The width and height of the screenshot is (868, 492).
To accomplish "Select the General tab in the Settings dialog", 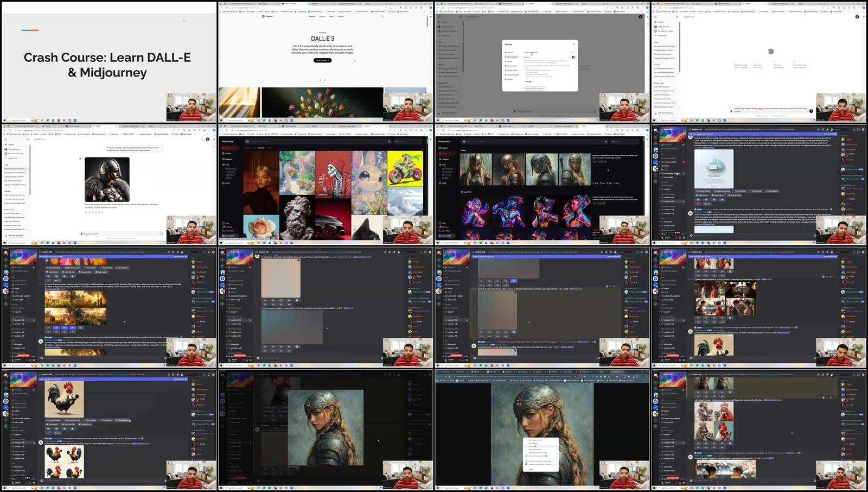I will pyautogui.click(x=509, y=53).
